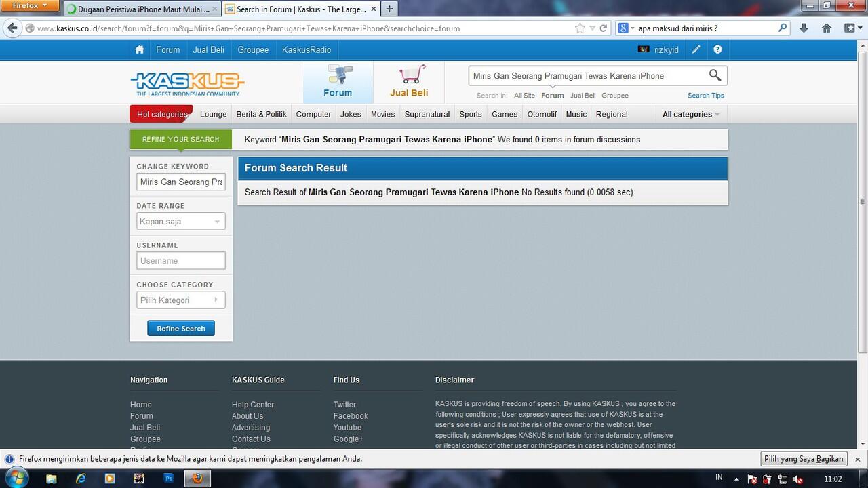Open the media player taskbar icon
Image resolution: width=868 pixels, height=488 pixels.
110,479
